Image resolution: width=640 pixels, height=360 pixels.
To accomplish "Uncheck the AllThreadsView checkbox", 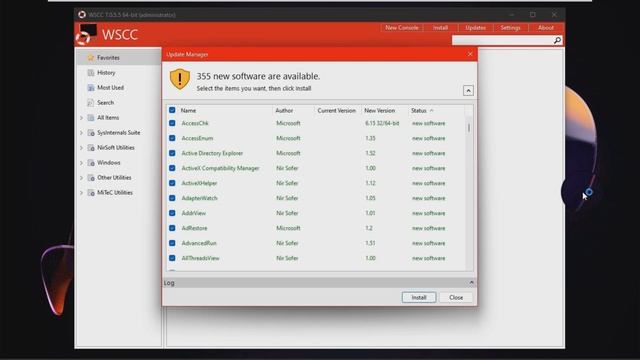I will tap(172, 258).
